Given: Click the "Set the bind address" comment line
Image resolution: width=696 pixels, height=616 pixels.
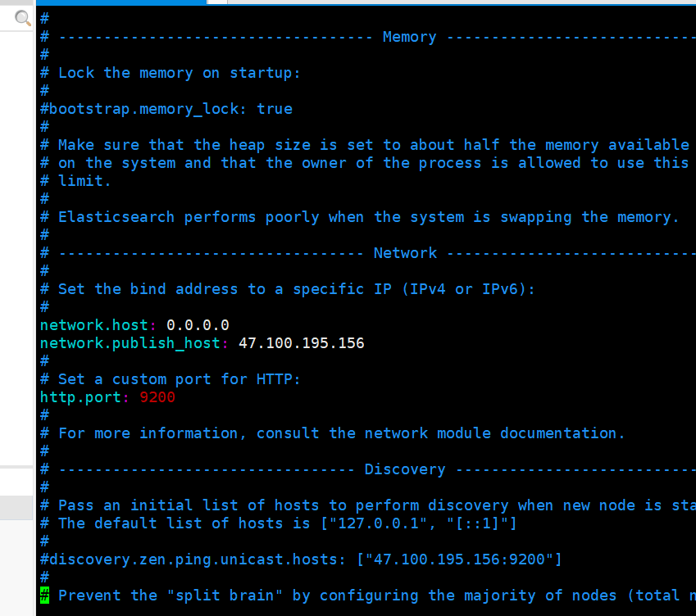Looking at the screenshot, I should 296,289.
